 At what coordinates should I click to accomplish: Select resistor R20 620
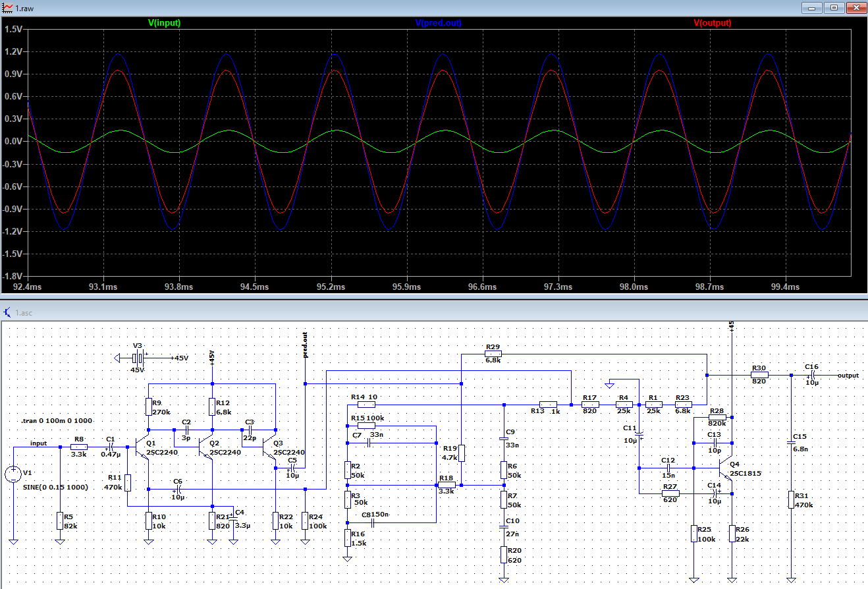pos(504,555)
